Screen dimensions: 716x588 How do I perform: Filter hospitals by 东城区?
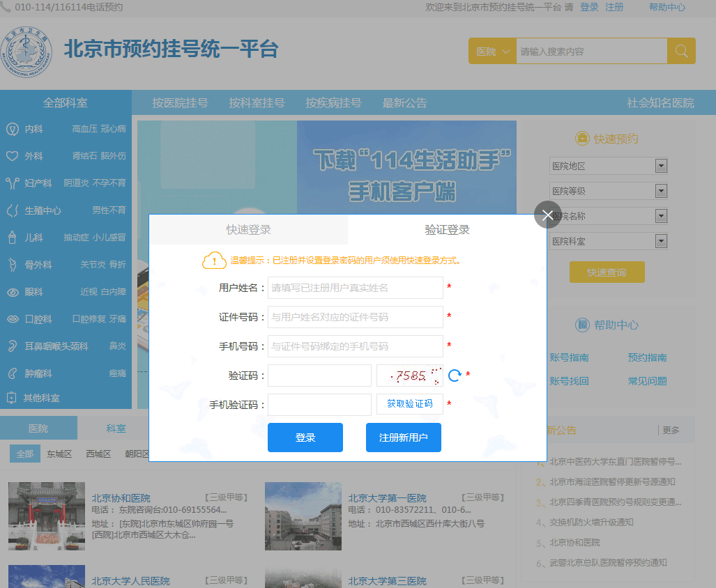(x=59, y=454)
